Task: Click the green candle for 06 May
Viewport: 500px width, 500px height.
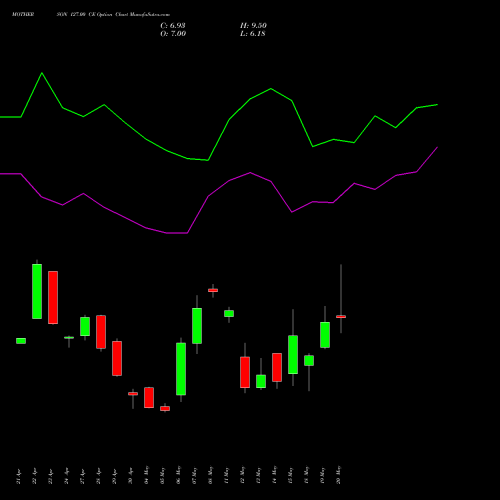Action: pos(181,369)
